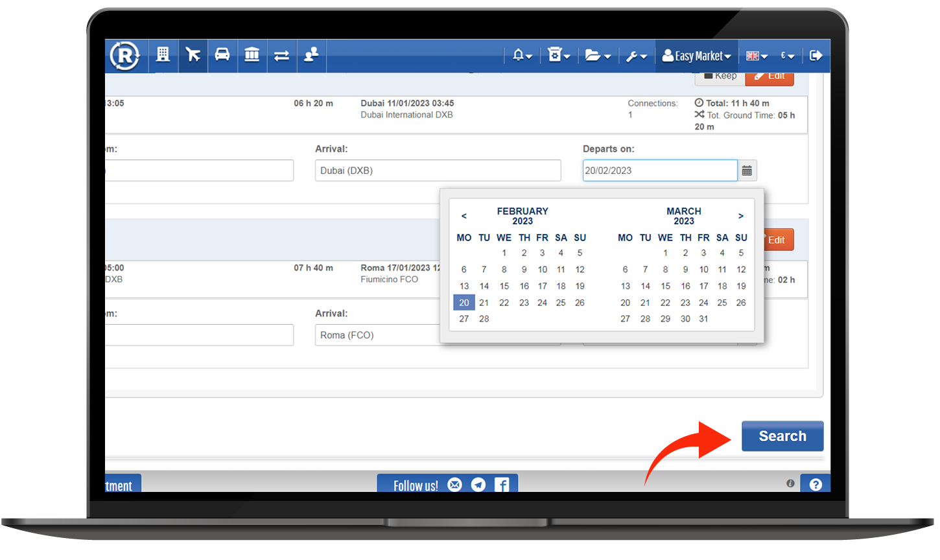The height and width of the screenshot is (560, 940).
Task: Click the help question mark icon
Action: tap(816, 484)
